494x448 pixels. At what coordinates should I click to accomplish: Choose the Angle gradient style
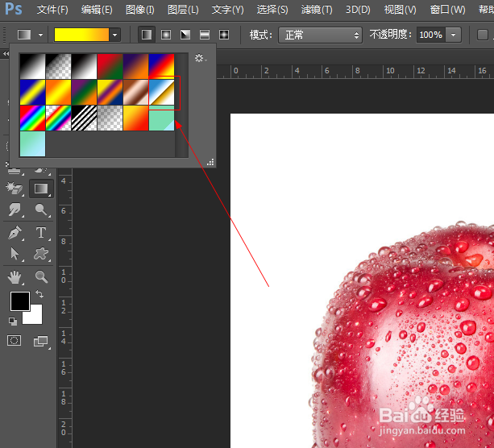pyautogui.click(x=185, y=35)
